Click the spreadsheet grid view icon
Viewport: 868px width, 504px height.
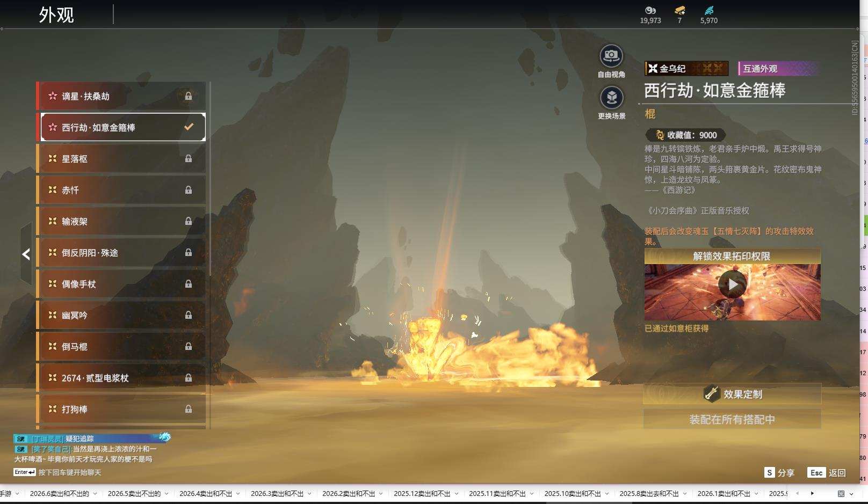841,494
